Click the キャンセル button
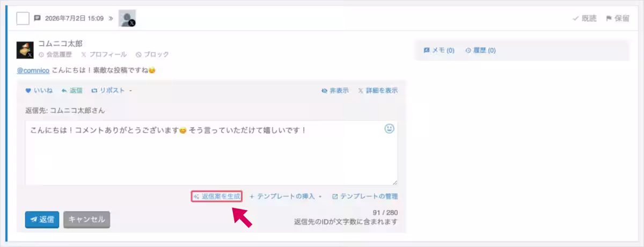Viewport: 644px width, 247px height. coord(86,220)
